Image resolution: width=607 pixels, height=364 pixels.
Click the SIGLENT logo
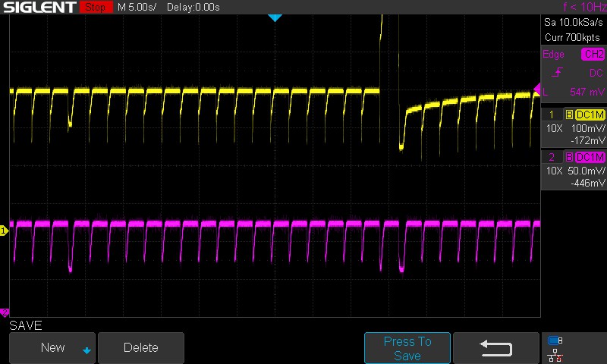coord(39,7)
